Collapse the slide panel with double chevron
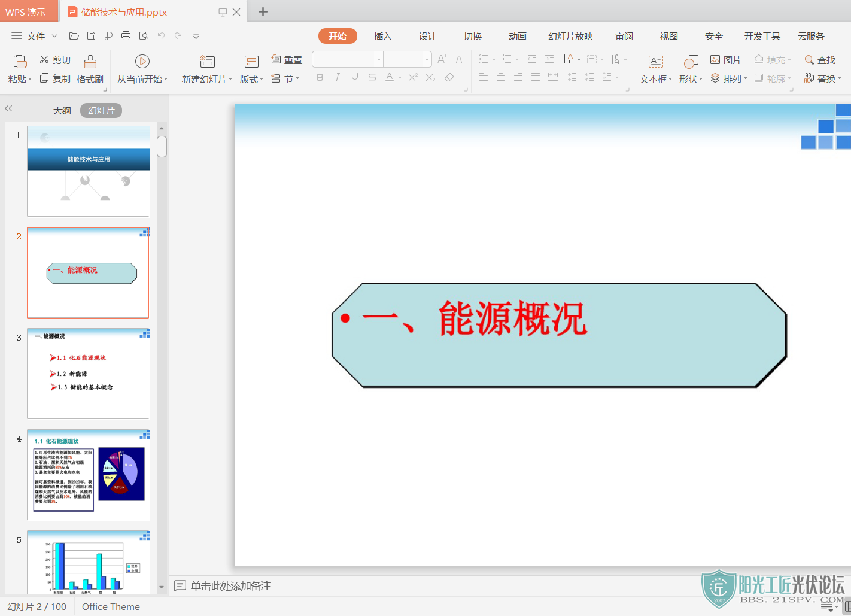The height and width of the screenshot is (616, 851). 8,108
